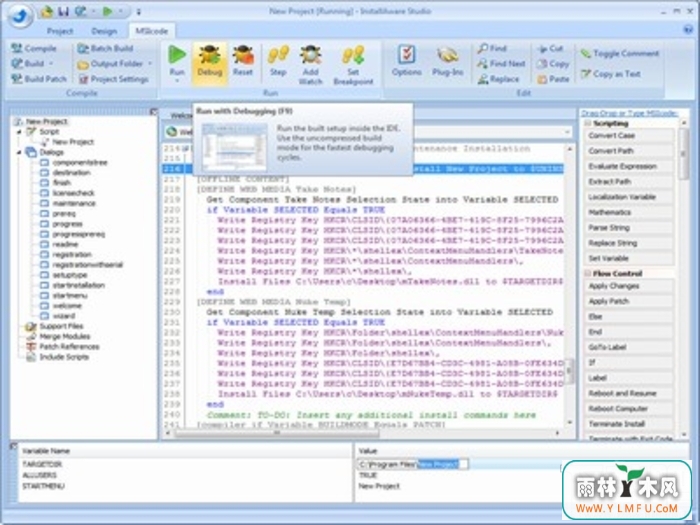Image resolution: width=700 pixels, height=525 pixels.
Task: Switch to the MSIcode ribbon tab
Action: coord(152,31)
